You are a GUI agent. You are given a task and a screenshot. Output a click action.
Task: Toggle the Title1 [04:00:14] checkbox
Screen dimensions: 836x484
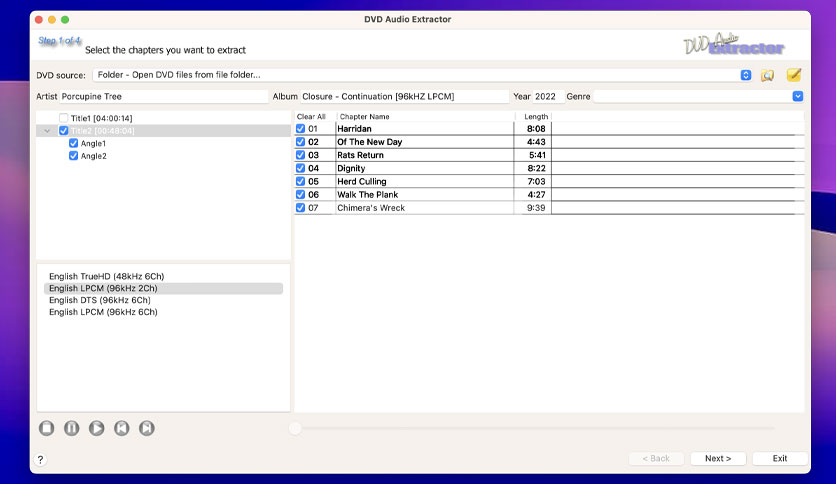click(64, 118)
